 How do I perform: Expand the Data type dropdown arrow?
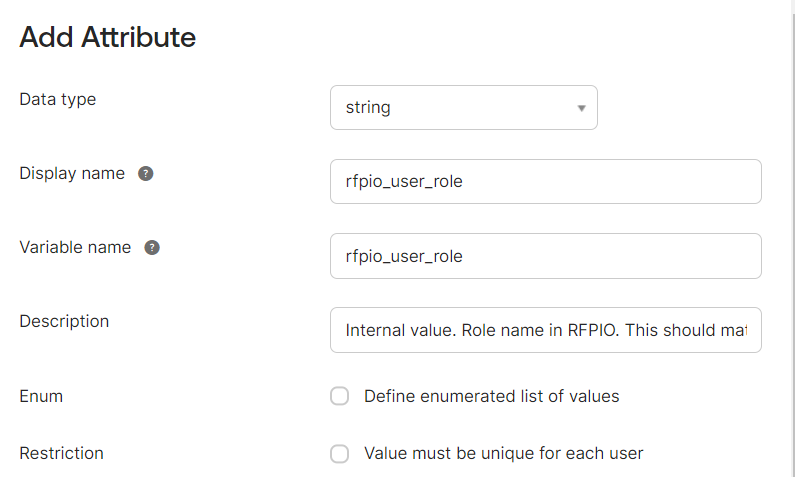[582, 108]
